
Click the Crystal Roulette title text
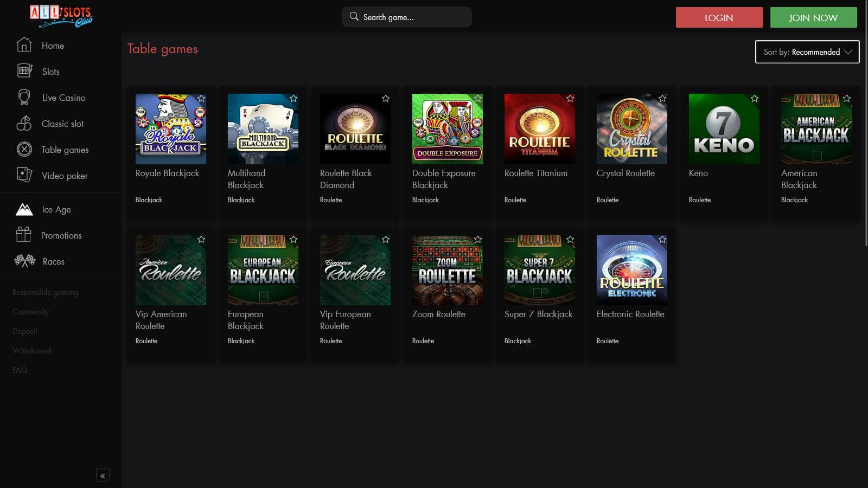(626, 174)
